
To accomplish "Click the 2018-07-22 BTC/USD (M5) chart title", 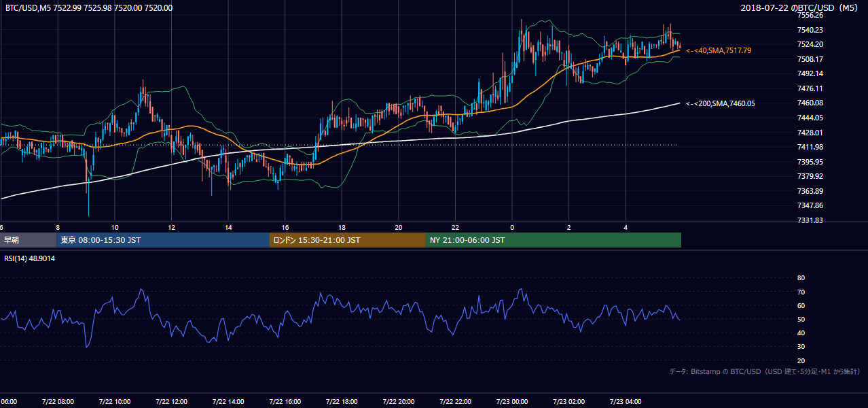I will coord(801,8).
